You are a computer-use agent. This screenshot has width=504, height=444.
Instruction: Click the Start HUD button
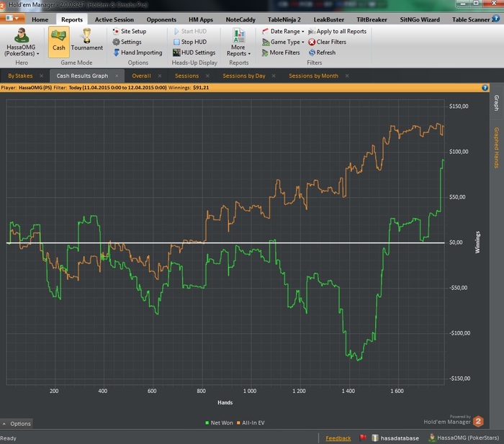(190, 31)
